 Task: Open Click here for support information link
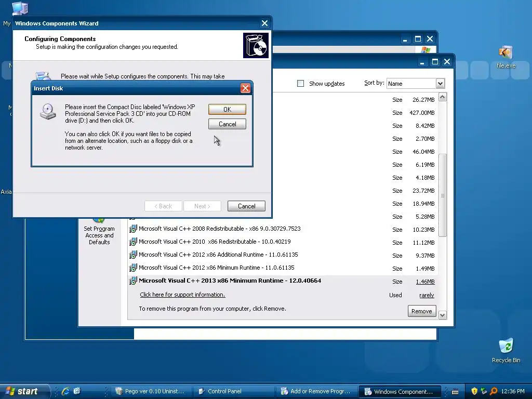182,295
